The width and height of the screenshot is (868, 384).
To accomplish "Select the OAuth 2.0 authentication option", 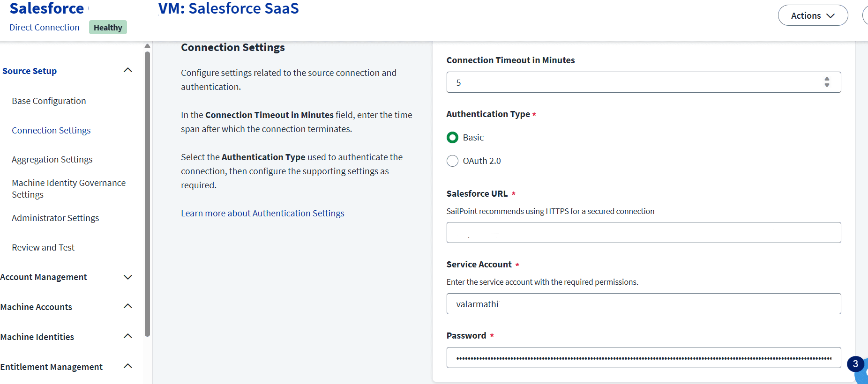I will (x=452, y=161).
